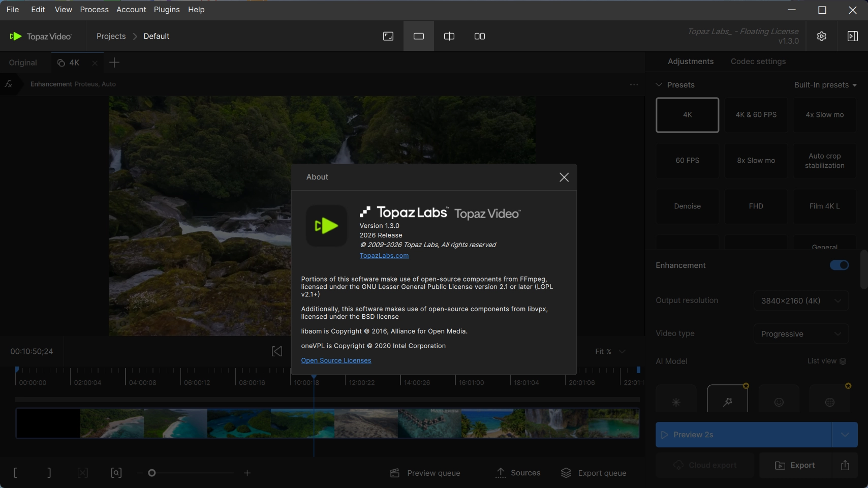Switch to the Codec settings tab

point(758,62)
